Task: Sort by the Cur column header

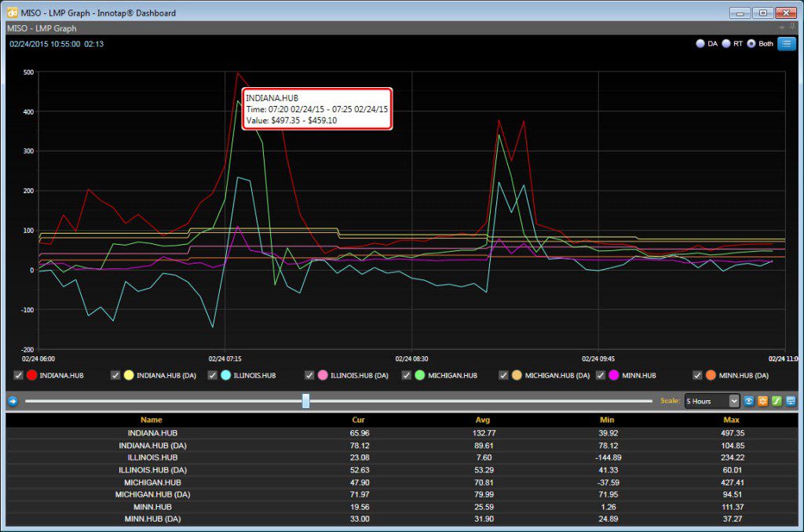Action: [358, 420]
